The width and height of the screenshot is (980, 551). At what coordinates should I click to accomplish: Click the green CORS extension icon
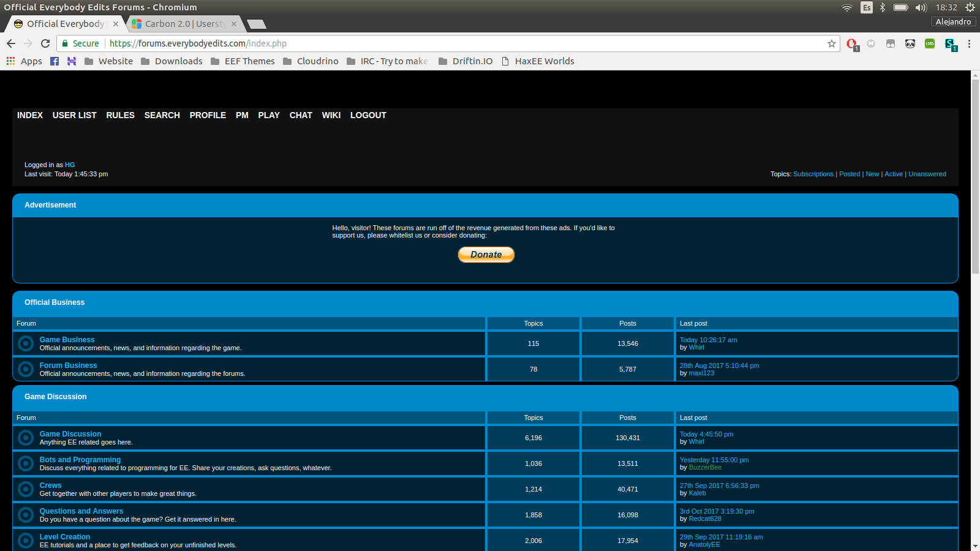point(930,43)
